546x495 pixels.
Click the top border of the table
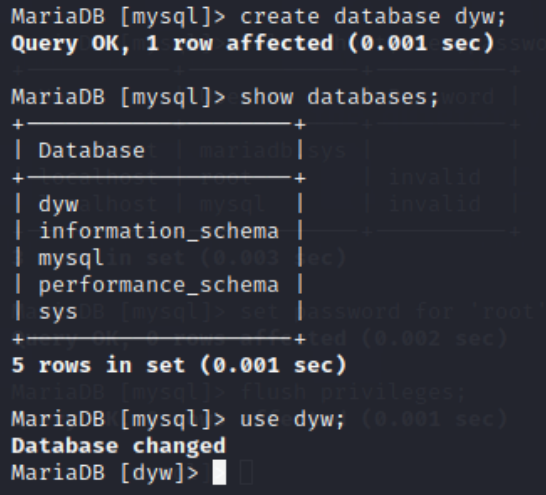tap(159, 124)
